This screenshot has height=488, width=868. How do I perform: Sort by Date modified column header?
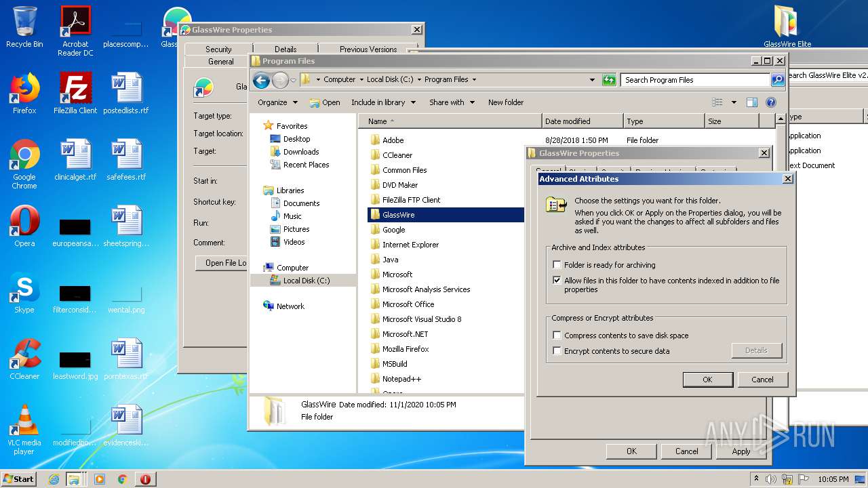pyautogui.click(x=582, y=121)
